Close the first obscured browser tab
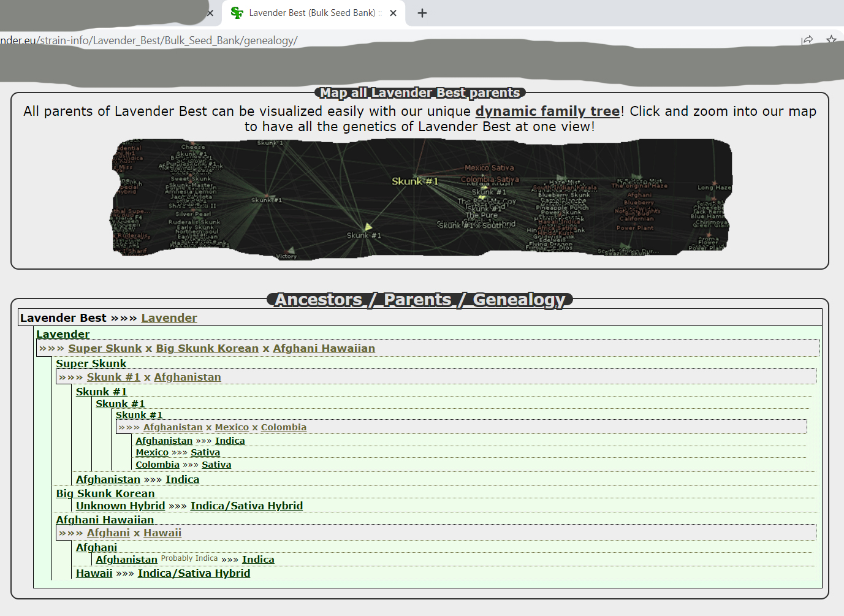The width and height of the screenshot is (844, 616). 210,13
